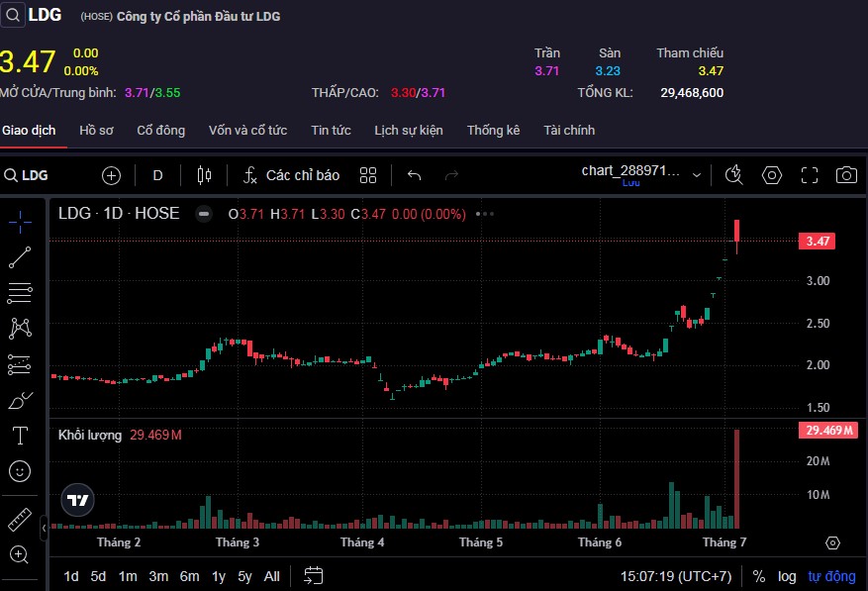This screenshot has width=868, height=591.
Task: Open the Tin tức tab
Action: click(331, 131)
